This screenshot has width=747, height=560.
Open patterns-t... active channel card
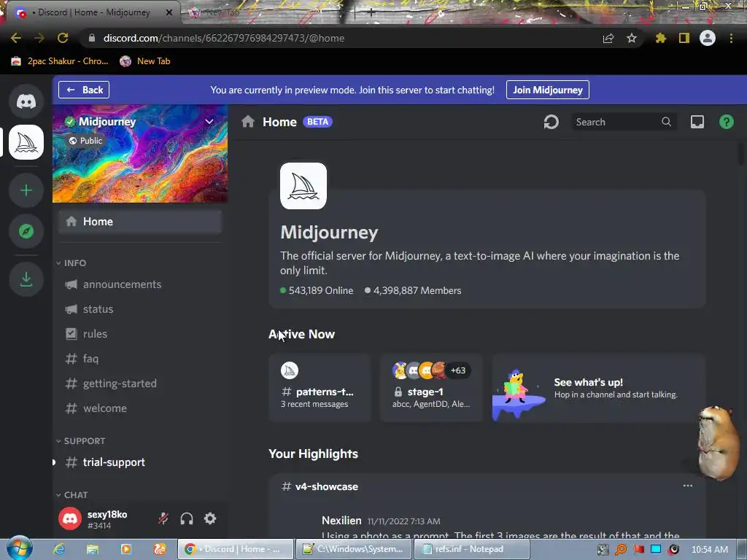[320, 388]
